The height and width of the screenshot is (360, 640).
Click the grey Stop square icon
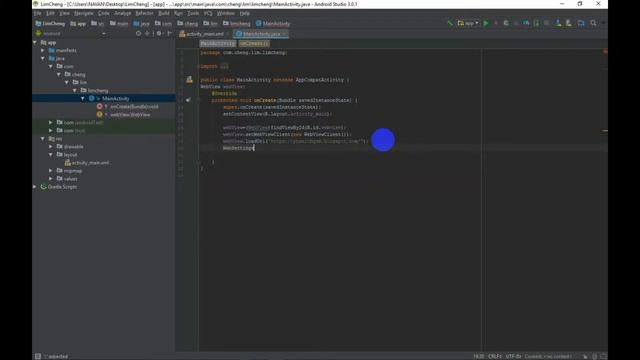click(x=547, y=23)
